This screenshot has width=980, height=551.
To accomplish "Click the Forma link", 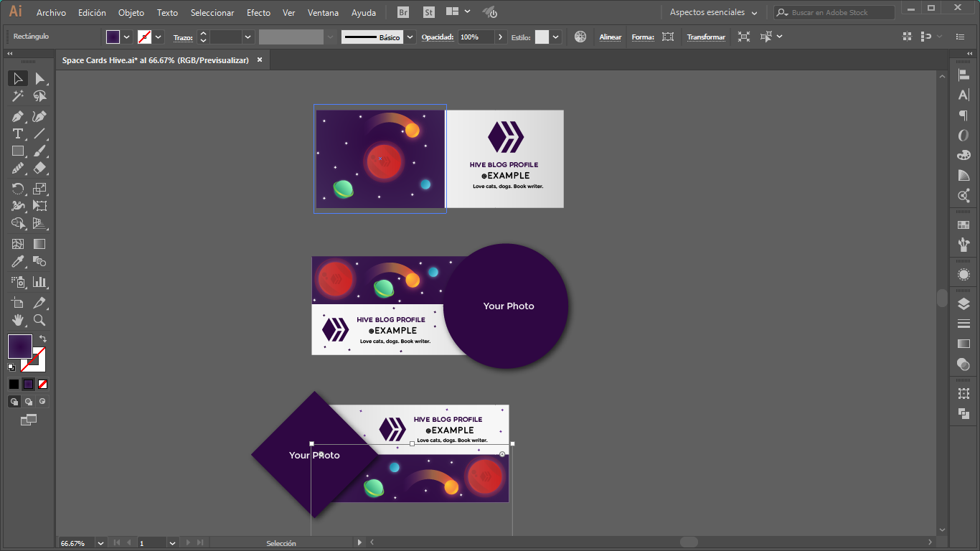I will [x=643, y=37].
